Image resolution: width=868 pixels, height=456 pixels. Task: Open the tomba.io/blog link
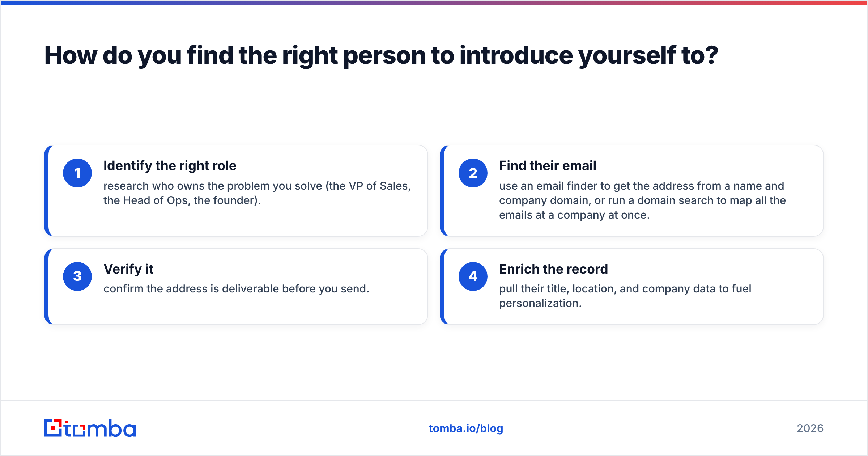pos(466,428)
